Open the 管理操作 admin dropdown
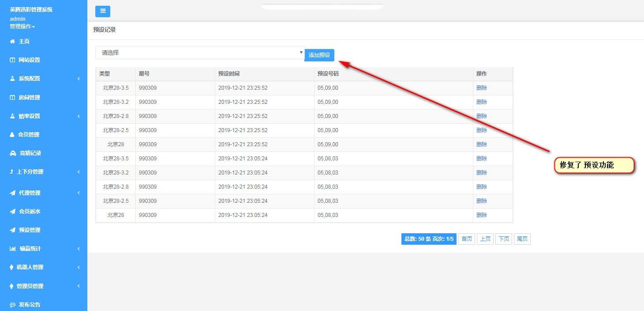The image size is (644, 311). pyautogui.click(x=22, y=27)
